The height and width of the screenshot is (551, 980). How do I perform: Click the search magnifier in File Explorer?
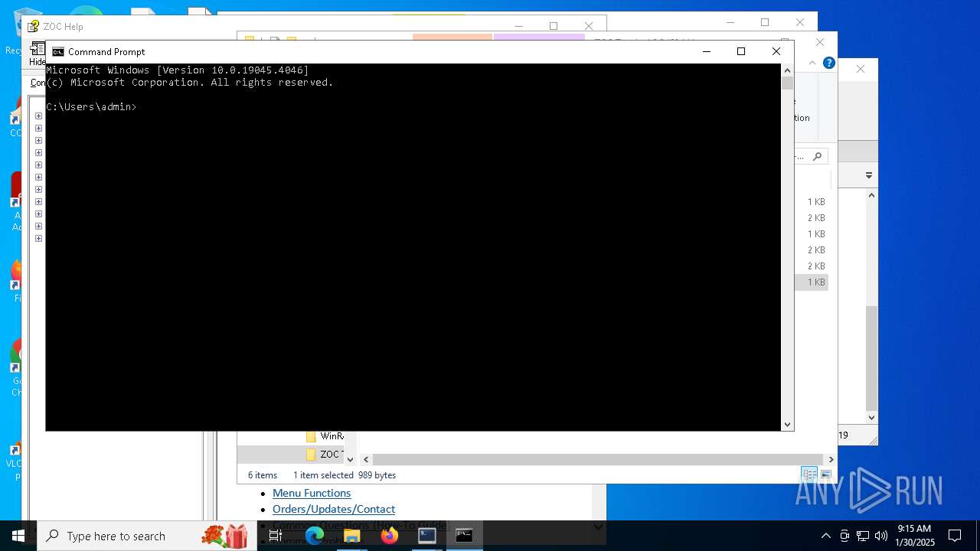click(x=817, y=156)
